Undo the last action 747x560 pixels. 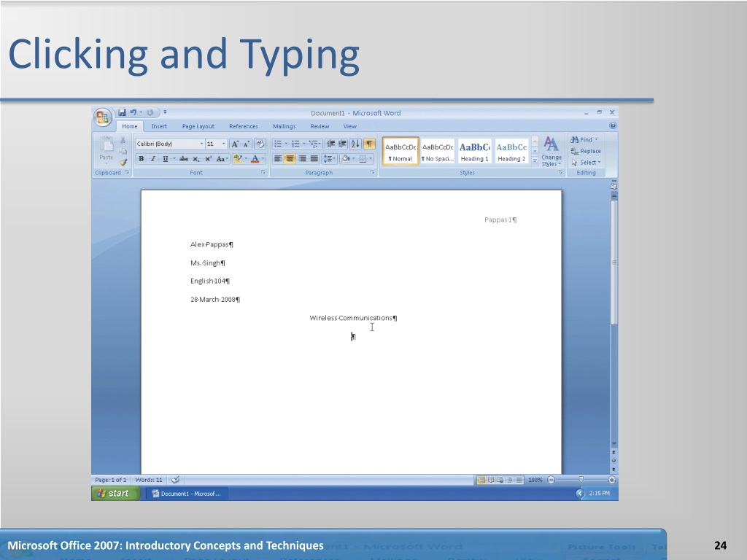coord(133,112)
